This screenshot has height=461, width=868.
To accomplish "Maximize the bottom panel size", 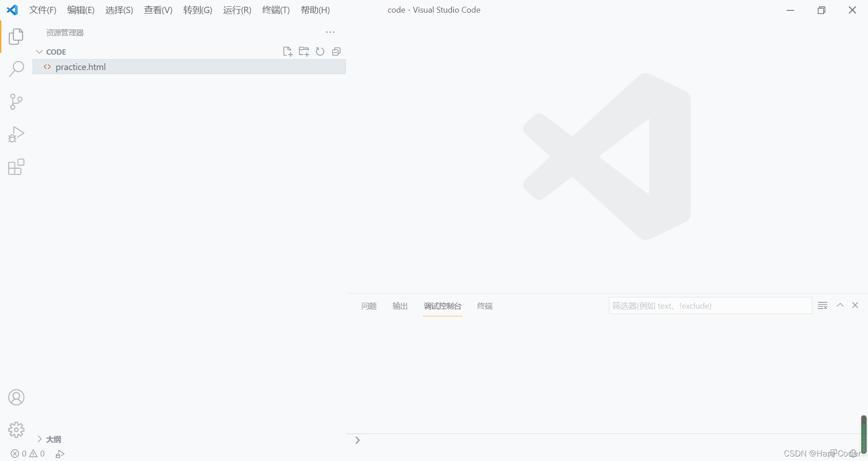I will coord(840,305).
